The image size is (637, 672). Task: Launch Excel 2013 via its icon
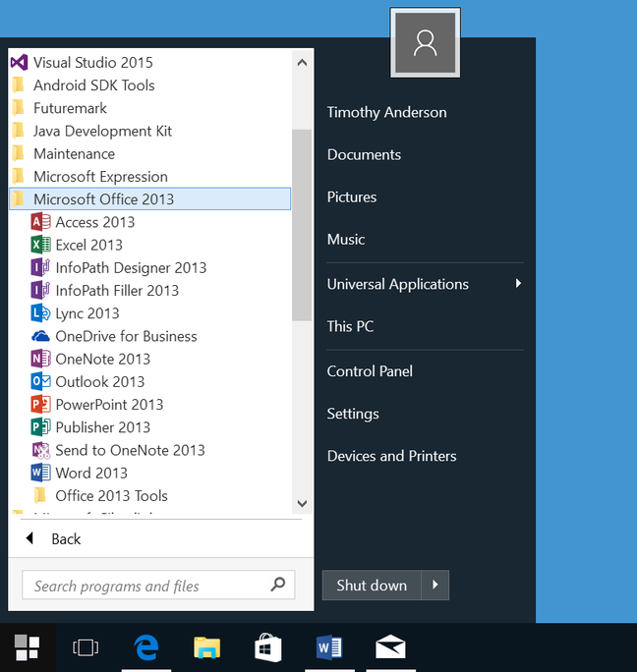(40, 245)
